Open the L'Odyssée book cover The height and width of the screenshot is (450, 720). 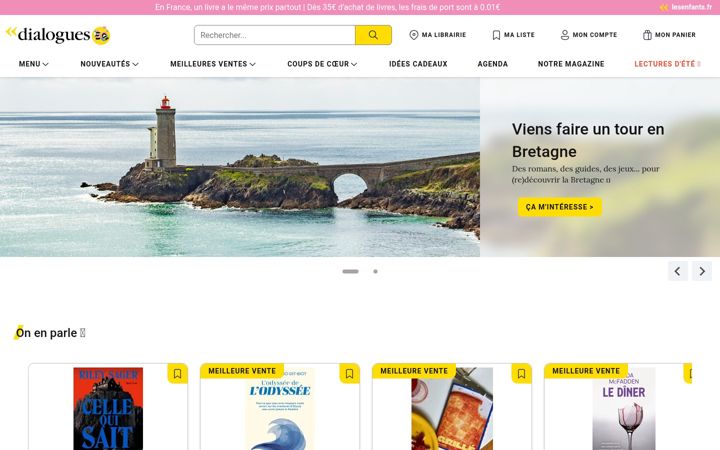pos(280,409)
